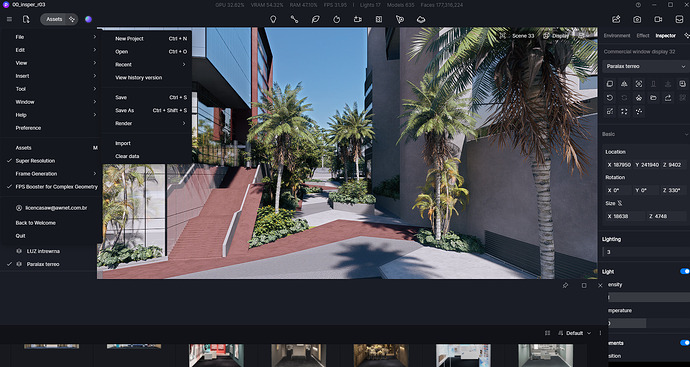Click the video recording icon

click(658, 19)
